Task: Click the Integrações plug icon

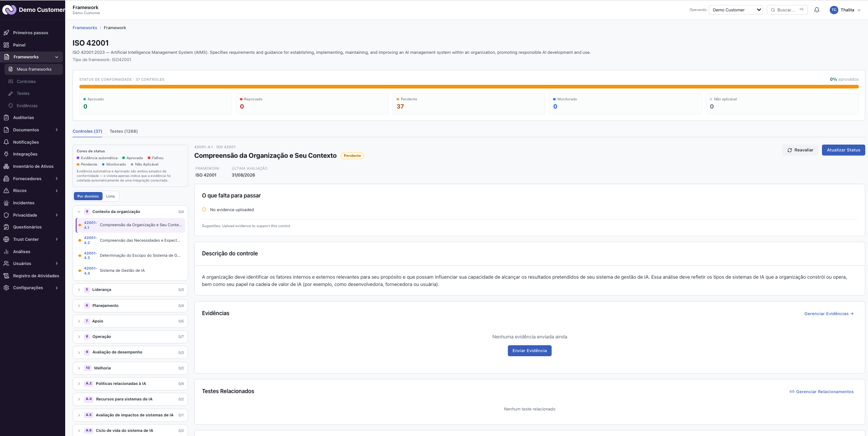Action: pos(6,154)
